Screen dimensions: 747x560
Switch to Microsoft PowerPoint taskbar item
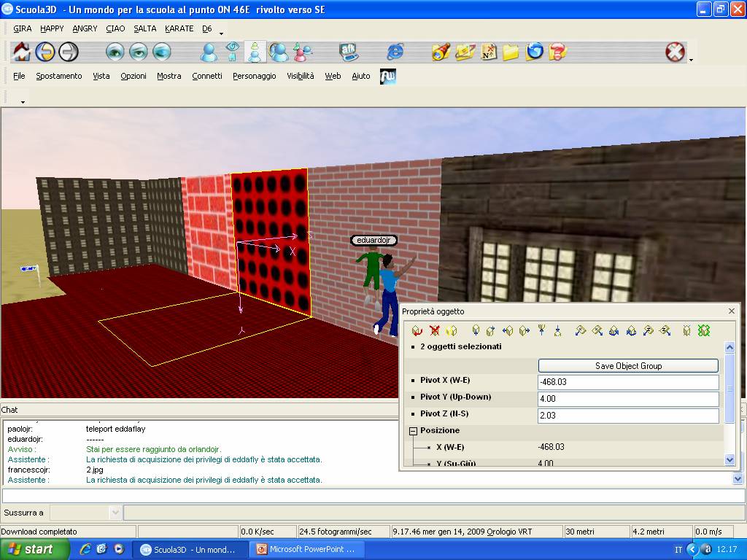(306, 549)
